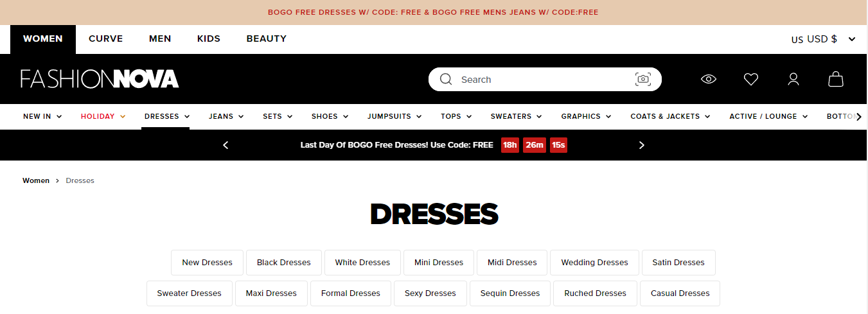
Task: Select Formal Dresses filter
Action: tap(351, 293)
